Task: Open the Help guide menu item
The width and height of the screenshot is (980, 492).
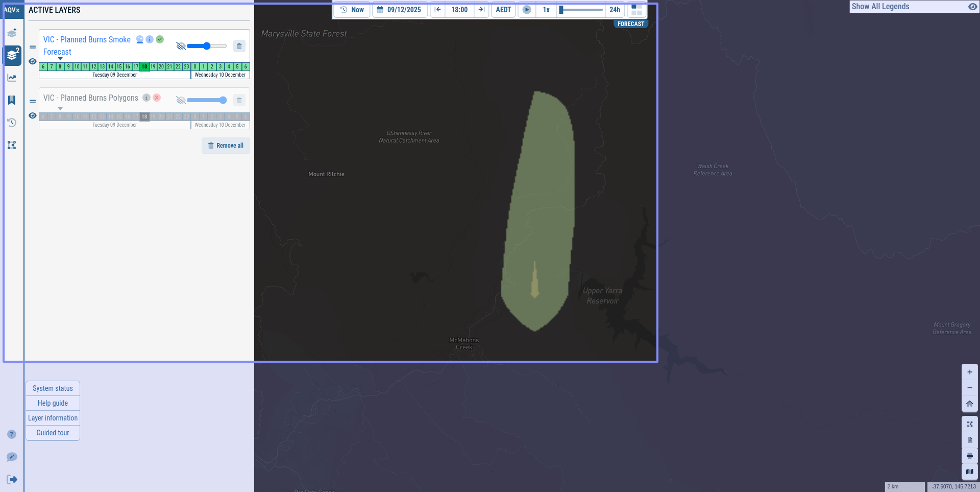Action: [53, 403]
